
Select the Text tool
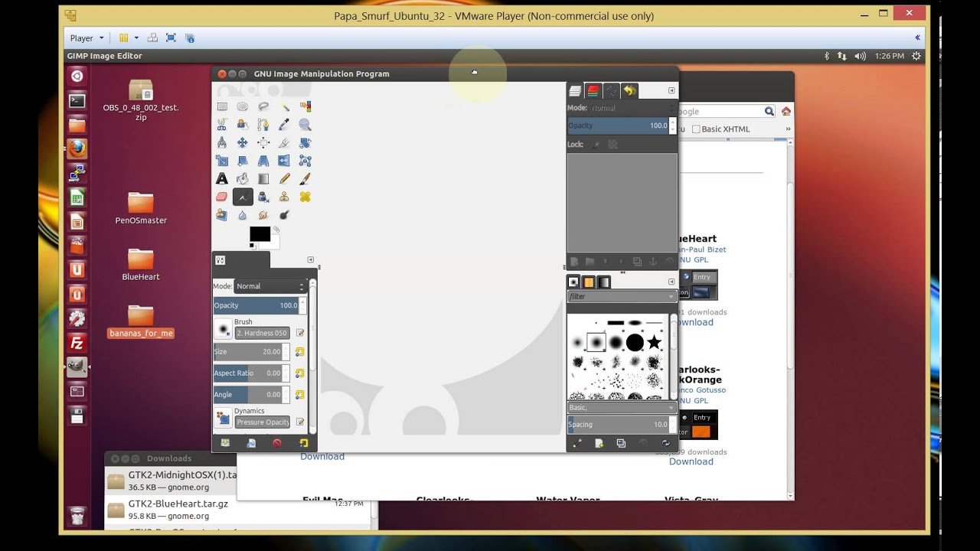[222, 178]
